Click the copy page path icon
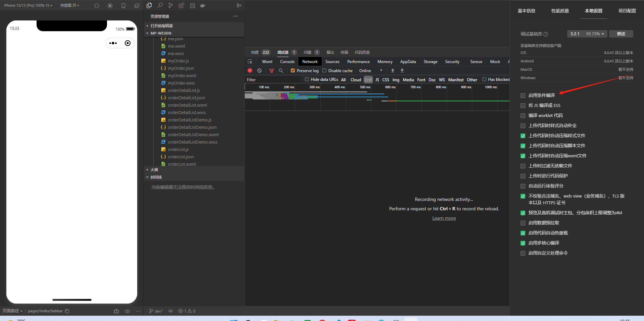644x321 pixels. 67,311
